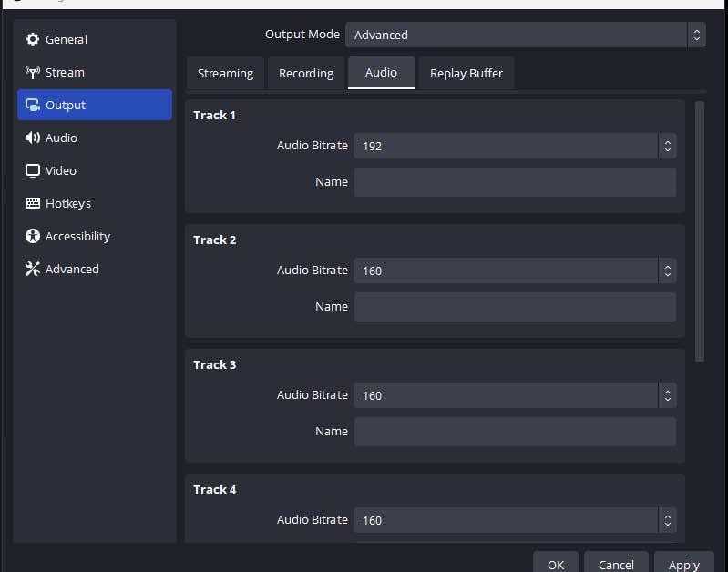
Task: Open Track 3 Audio Bitrate dropdown
Action: point(515,395)
